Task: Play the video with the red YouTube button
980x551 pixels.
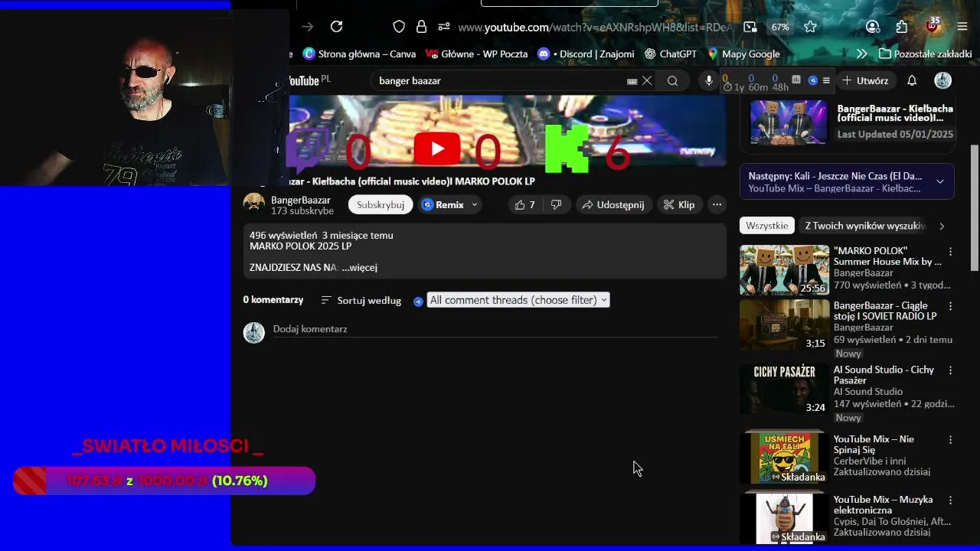Action: pos(436,148)
